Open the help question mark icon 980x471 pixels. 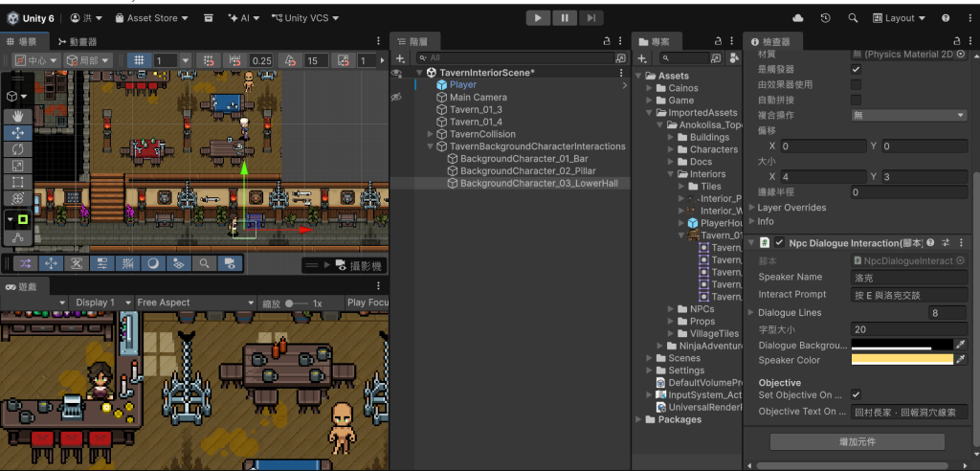pyautogui.click(x=946, y=18)
